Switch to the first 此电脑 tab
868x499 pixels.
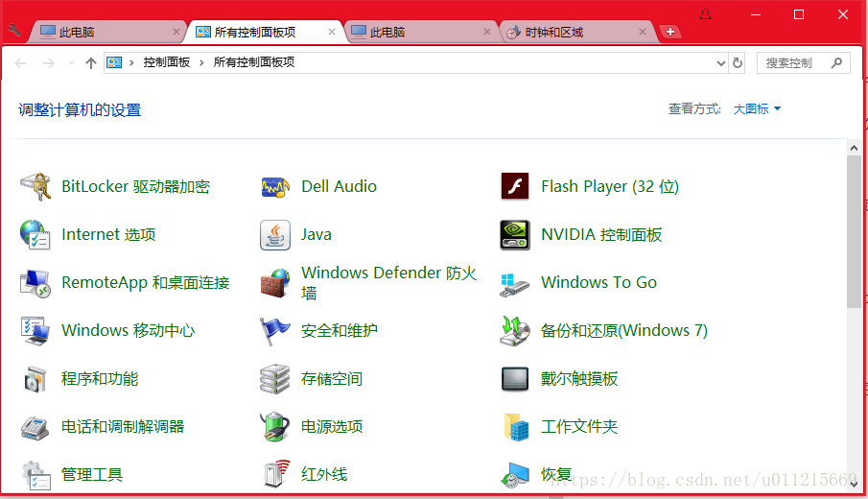[108, 32]
